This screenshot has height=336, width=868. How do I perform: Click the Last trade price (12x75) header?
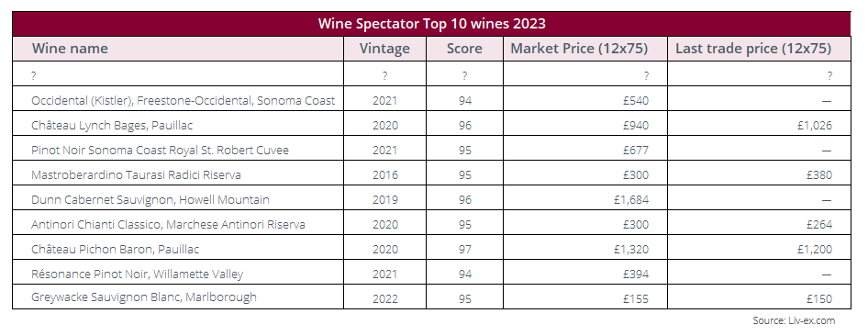753,49
